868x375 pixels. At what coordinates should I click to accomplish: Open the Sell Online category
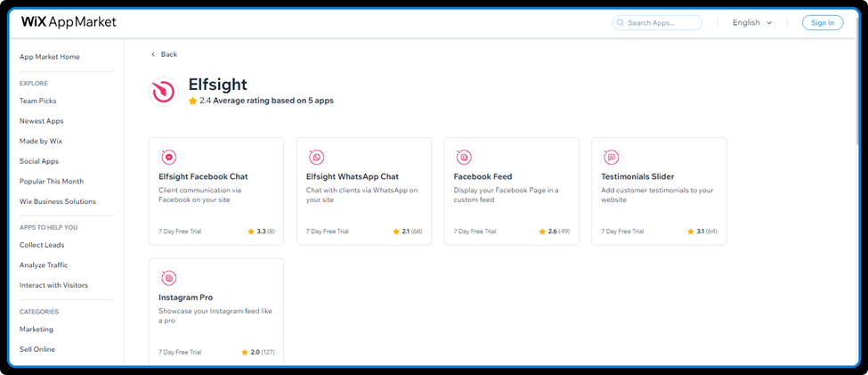(x=37, y=349)
